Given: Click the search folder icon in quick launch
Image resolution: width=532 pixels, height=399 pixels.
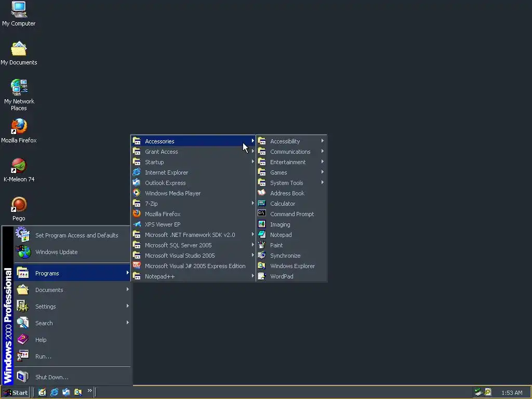Looking at the screenshot, I should click(78, 392).
